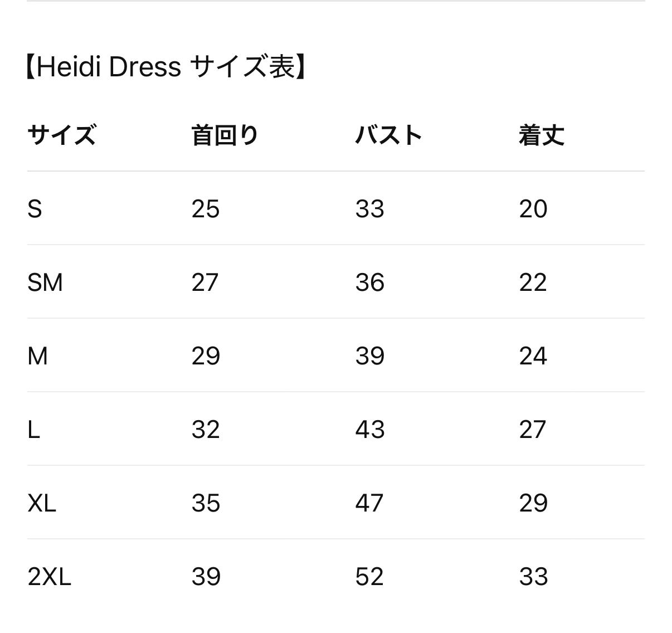Click the サイズ column header

point(61,135)
